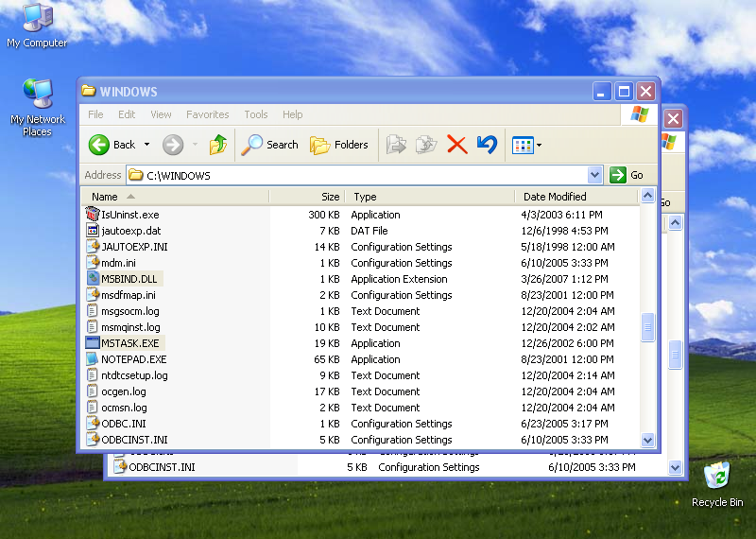Select the mdm.ini file icon
Screen dimensions: 756x539
pyautogui.click(x=92, y=262)
